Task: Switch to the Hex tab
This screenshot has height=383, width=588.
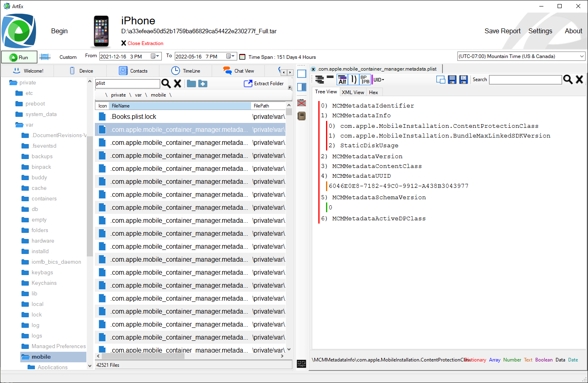Action: [x=373, y=93]
